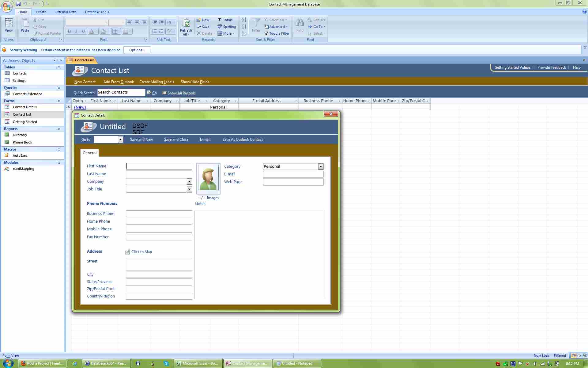Open the Database Tools ribbon tab
The image size is (588, 368).
pos(97,12)
